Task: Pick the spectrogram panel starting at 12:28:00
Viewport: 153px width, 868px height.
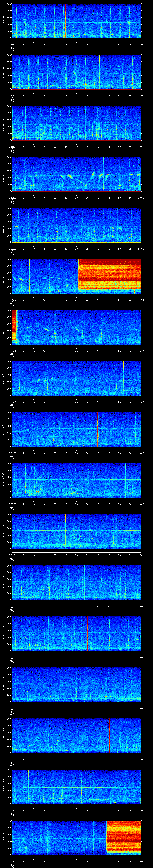Action: (x=76, y=633)
